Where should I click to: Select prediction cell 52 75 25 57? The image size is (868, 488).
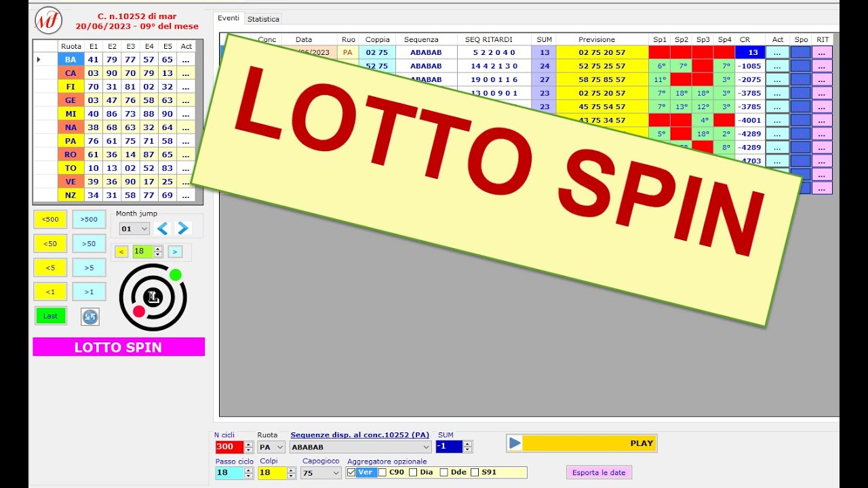coord(602,66)
